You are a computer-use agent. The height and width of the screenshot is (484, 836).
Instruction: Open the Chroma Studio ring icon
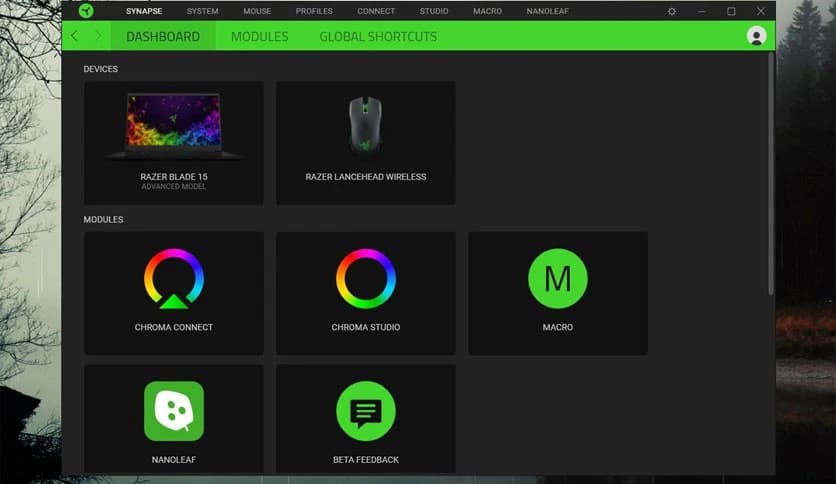[366, 278]
